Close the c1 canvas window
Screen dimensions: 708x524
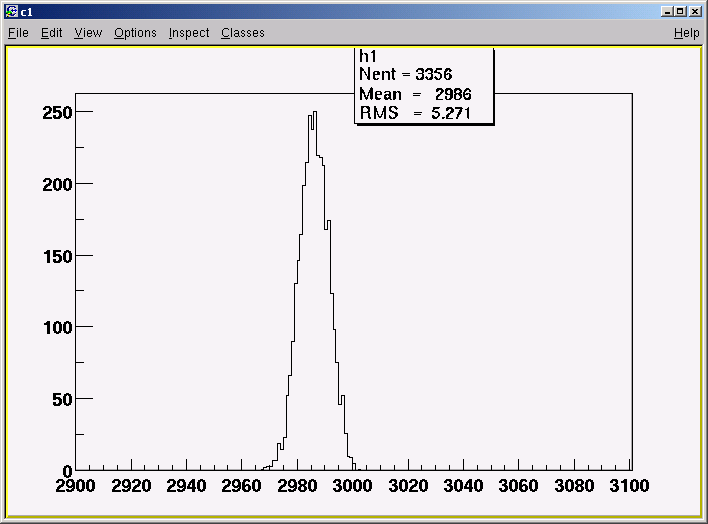pos(695,11)
